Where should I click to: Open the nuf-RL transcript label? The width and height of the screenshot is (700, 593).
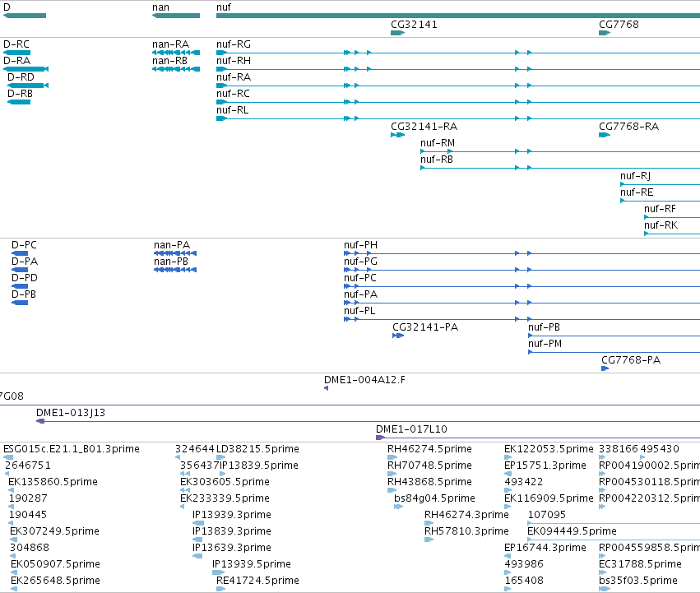233,110
